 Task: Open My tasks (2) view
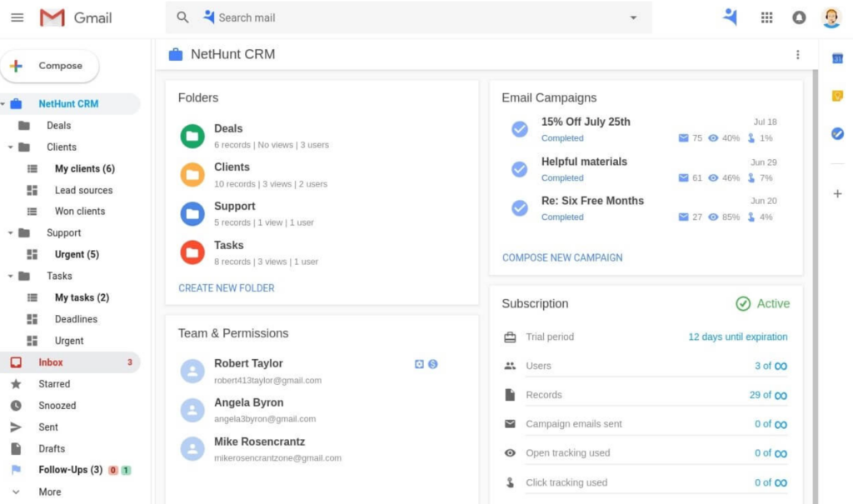point(82,297)
